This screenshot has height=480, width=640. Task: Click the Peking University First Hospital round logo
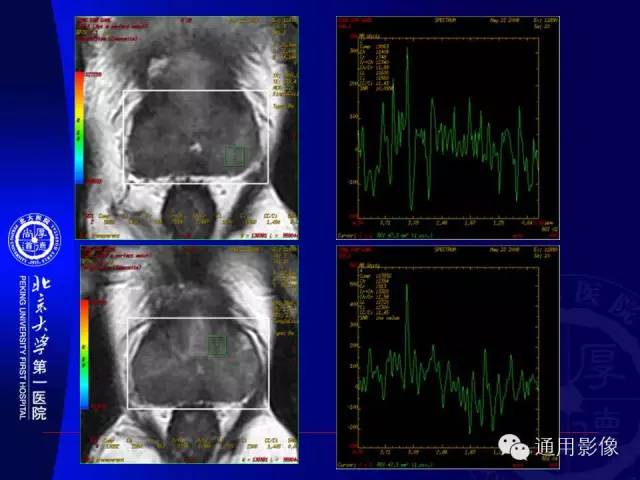click(x=34, y=240)
